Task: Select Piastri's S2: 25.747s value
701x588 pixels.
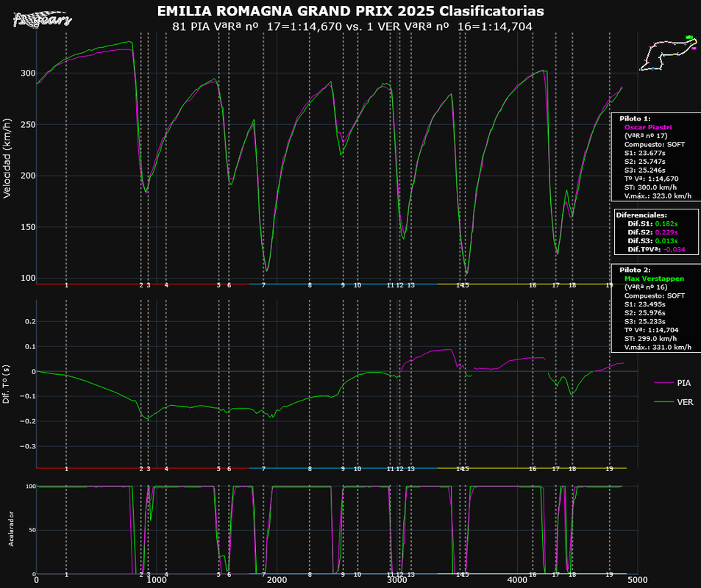Action: pos(644,162)
